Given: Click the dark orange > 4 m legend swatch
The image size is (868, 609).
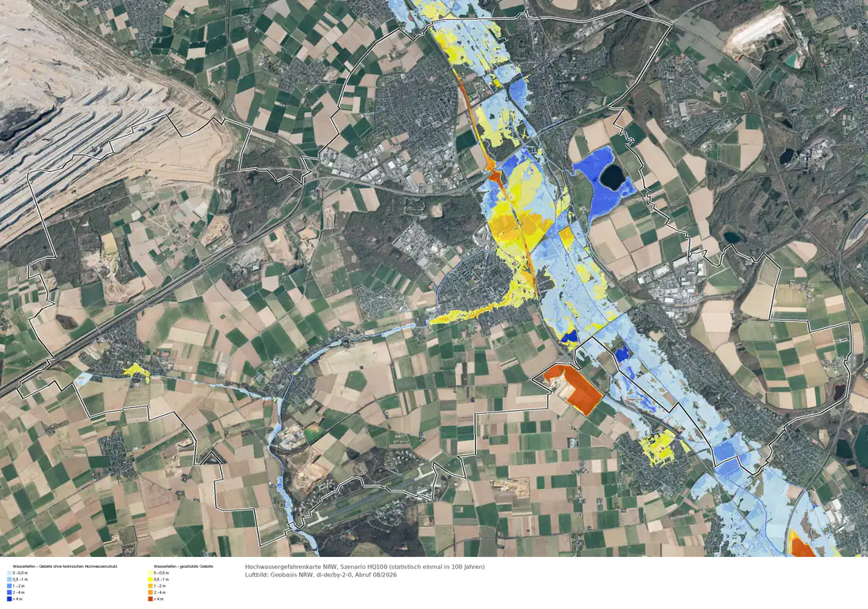Looking at the screenshot, I should (x=151, y=599).
